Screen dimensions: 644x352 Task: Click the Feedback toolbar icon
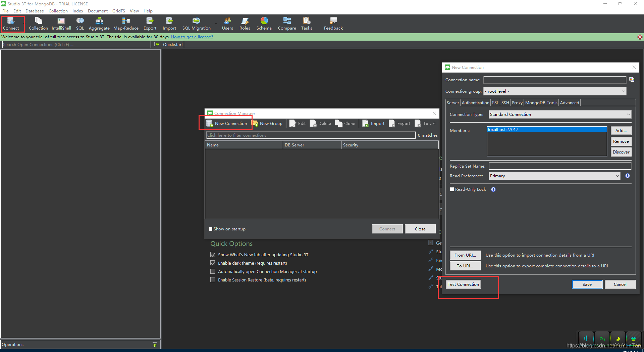point(333,24)
